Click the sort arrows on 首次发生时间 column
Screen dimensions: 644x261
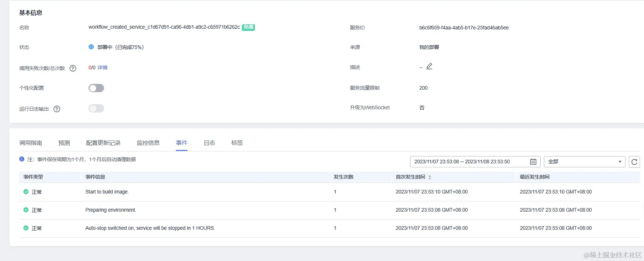[x=430, y=177]
